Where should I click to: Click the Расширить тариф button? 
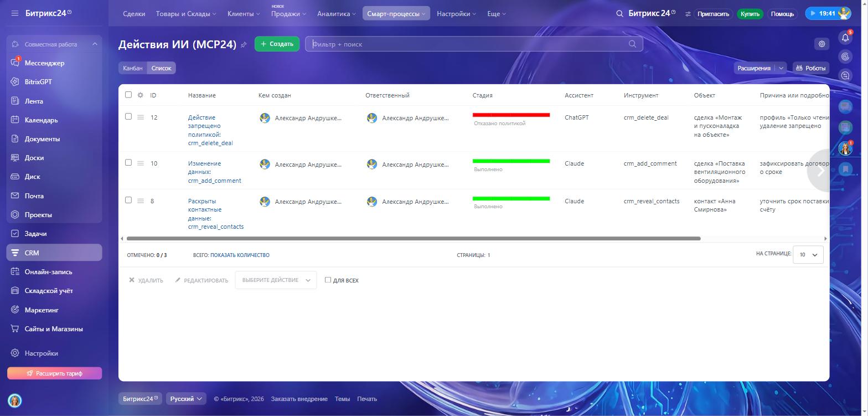coord(54,373)
